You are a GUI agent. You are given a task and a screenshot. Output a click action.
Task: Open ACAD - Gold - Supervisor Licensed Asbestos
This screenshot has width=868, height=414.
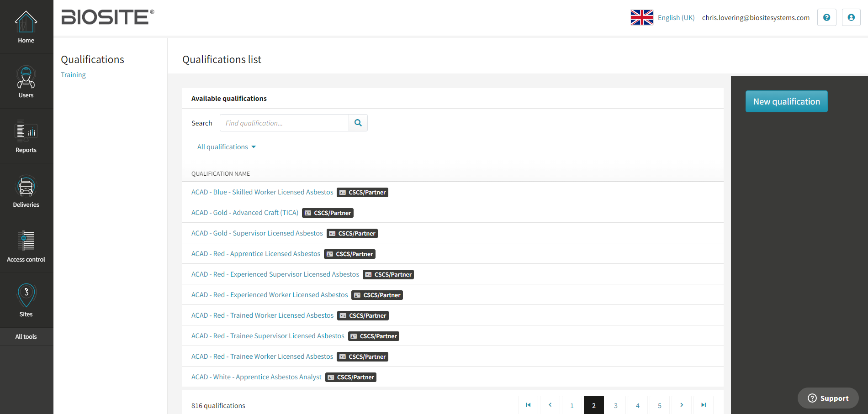[257, 233]
